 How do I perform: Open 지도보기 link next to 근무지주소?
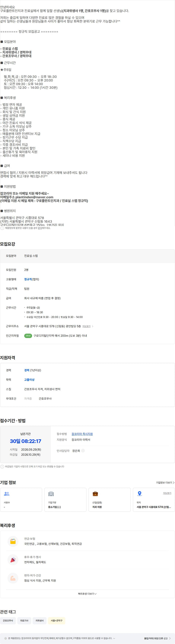tap(86, 326)
